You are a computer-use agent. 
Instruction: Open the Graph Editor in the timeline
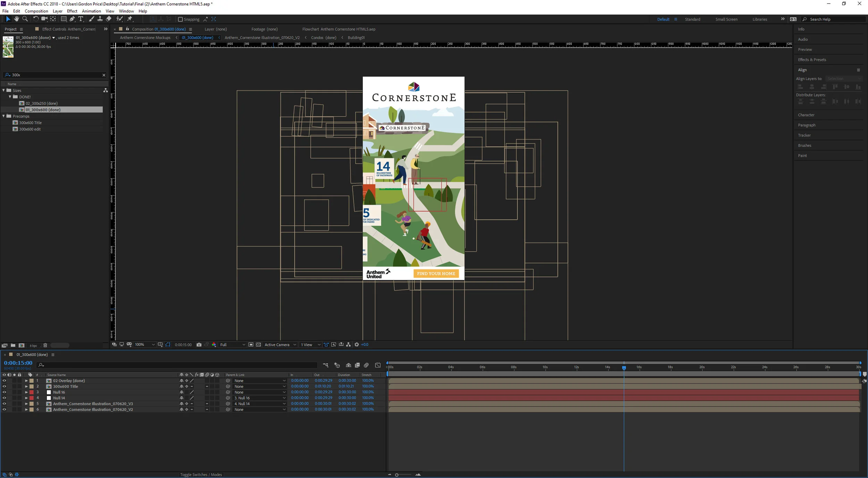point(378,365)
